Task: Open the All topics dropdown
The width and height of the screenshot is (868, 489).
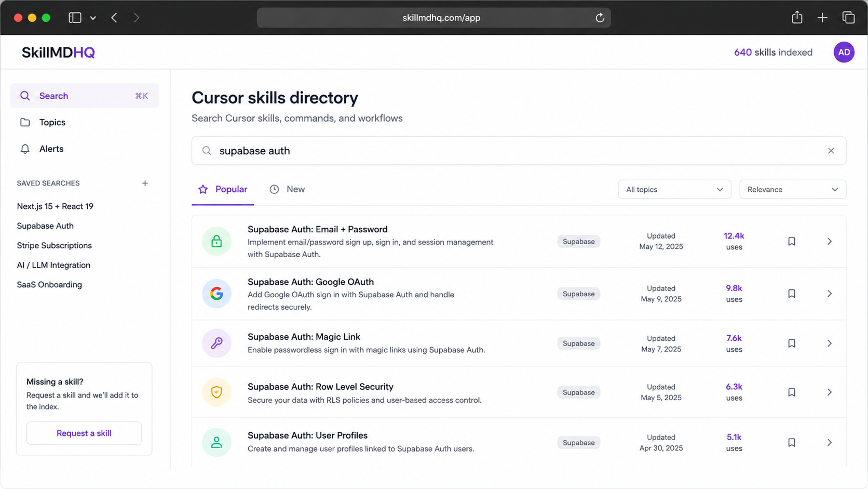Action: point(674,189)
